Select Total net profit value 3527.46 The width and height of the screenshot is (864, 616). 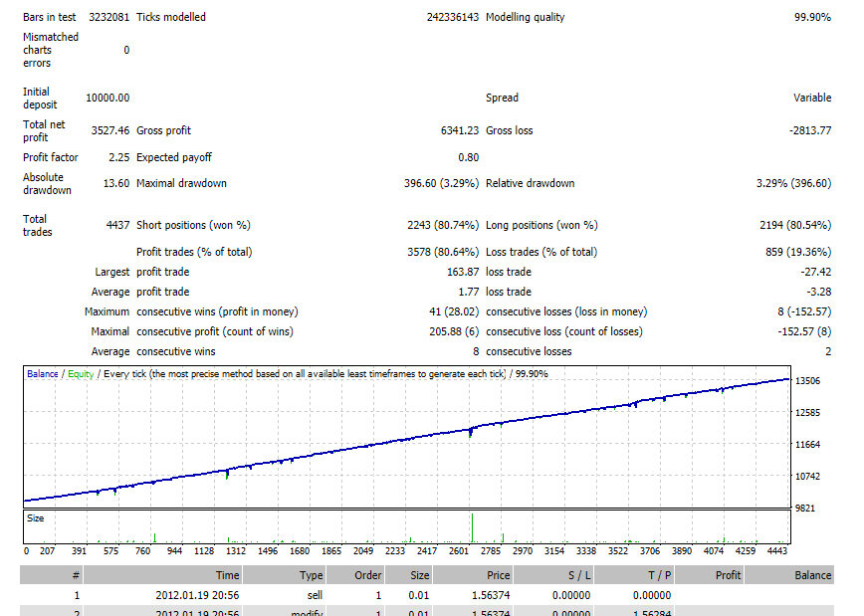[x=110, y=130]
